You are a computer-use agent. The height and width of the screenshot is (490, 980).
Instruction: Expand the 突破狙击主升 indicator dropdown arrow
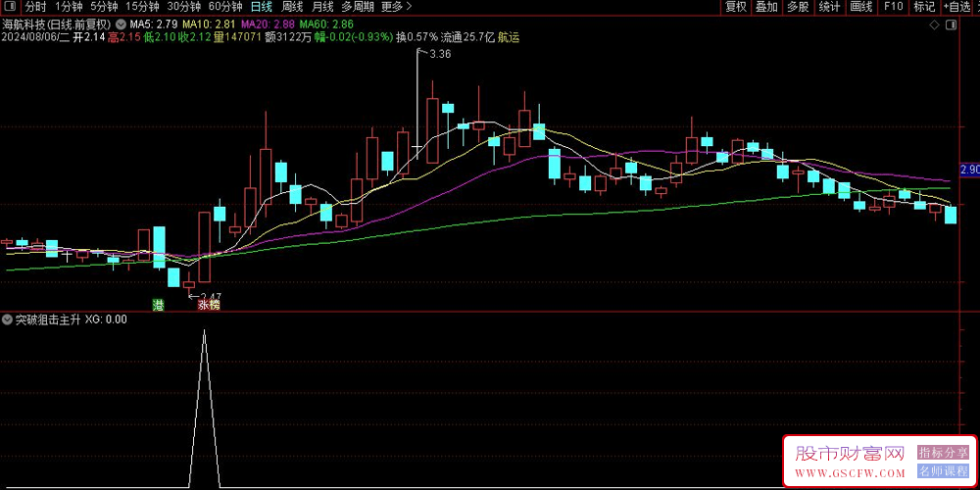click(7, 319)
